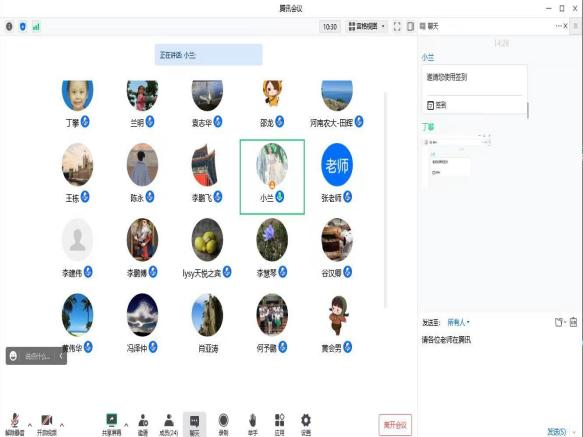583x437 pixels.
Task: Open the grid view layout dropdown
Action: pyautogui.click(x=367, y=26)
